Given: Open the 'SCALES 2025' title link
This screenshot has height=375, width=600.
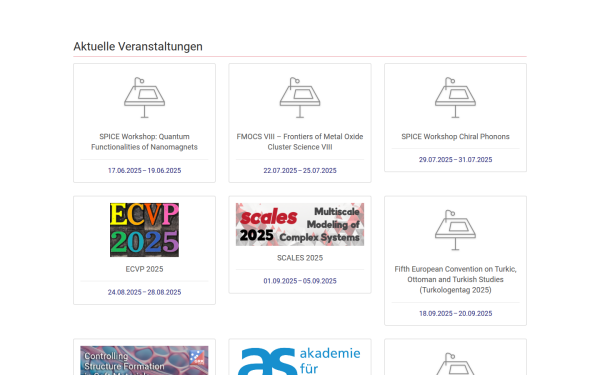Looking at the screenshot, I should tap(300, 258).
